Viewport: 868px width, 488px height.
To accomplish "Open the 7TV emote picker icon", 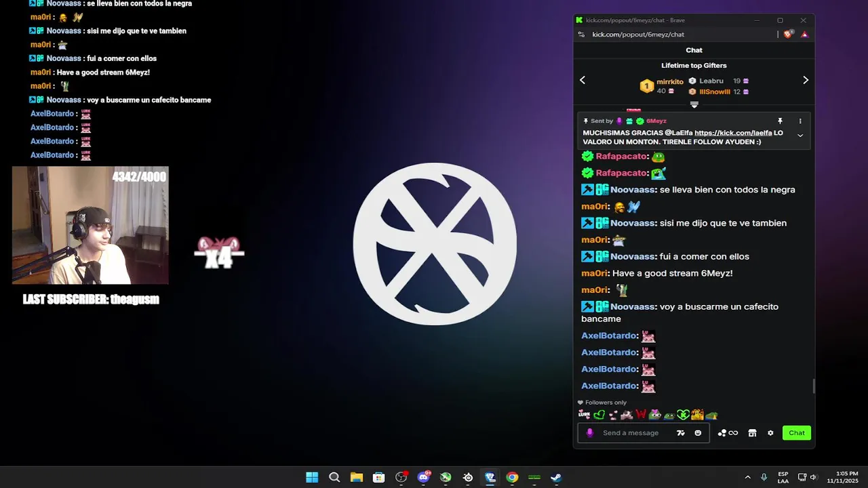I will click(681, 432).
